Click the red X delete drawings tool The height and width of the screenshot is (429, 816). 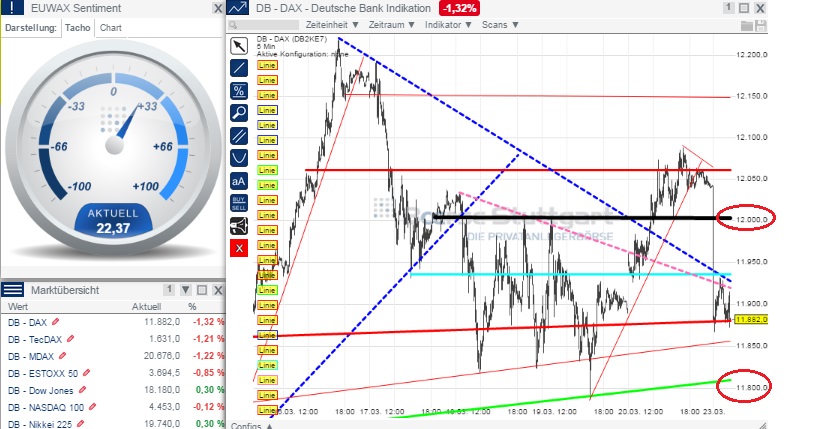pyautogui.click(x=239, y=248)
